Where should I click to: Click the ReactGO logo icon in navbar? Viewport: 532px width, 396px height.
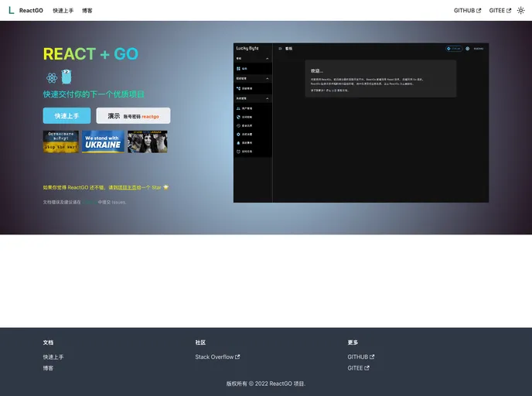tap(11, 11)
